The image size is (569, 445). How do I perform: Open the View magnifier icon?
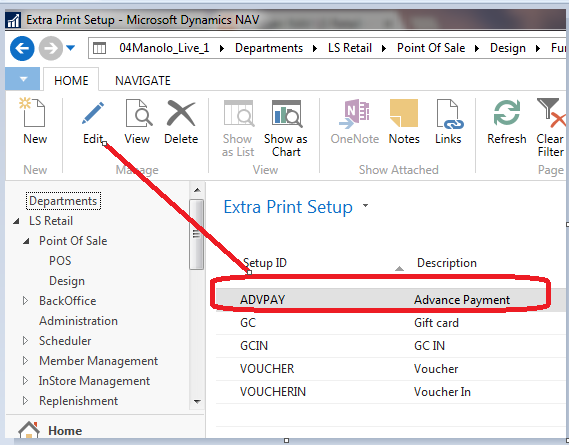click(x=138, y=113)
